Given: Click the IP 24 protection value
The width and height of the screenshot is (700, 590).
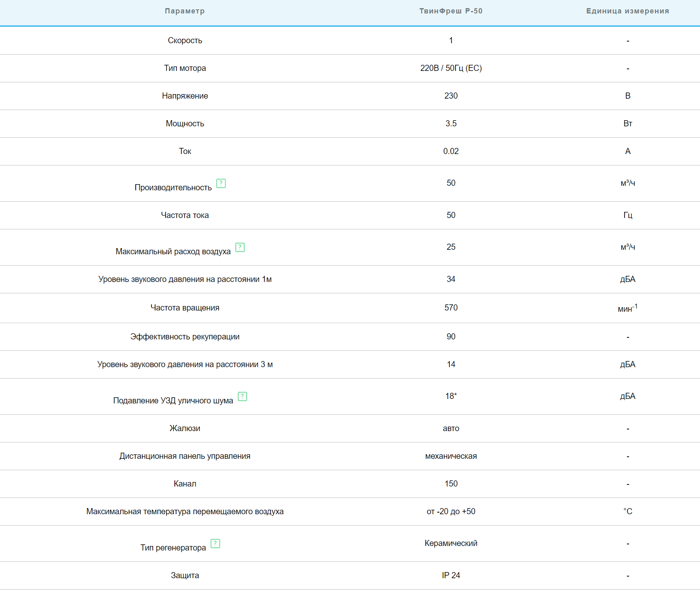Looking at the screenshot, I should point(451,575).
